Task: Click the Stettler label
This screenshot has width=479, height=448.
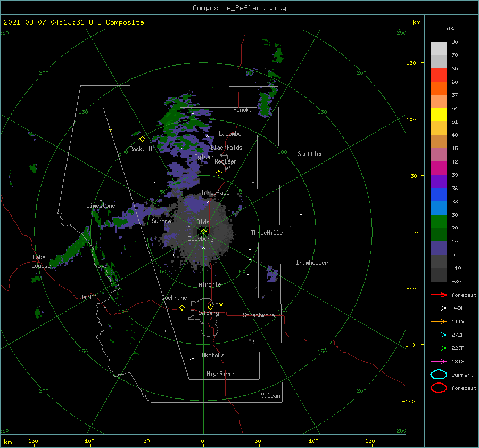Action: 310,154
